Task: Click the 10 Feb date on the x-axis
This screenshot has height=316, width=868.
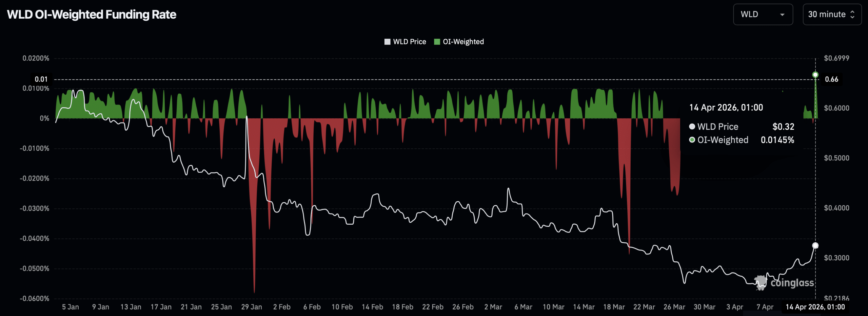Action: coord(342,307)
